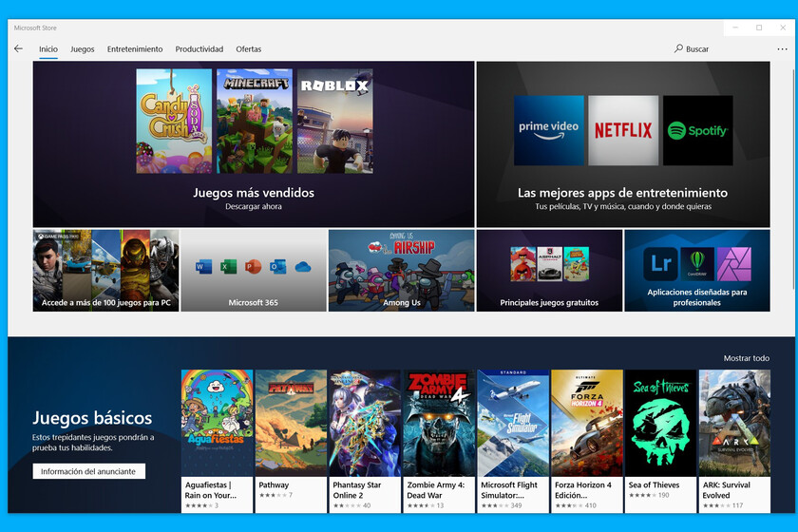The height and width of the screenshot is (532, 798).
Task: Open Aplicaciones diseñadas para profesionales label
Action: click(x=697, y=297)
